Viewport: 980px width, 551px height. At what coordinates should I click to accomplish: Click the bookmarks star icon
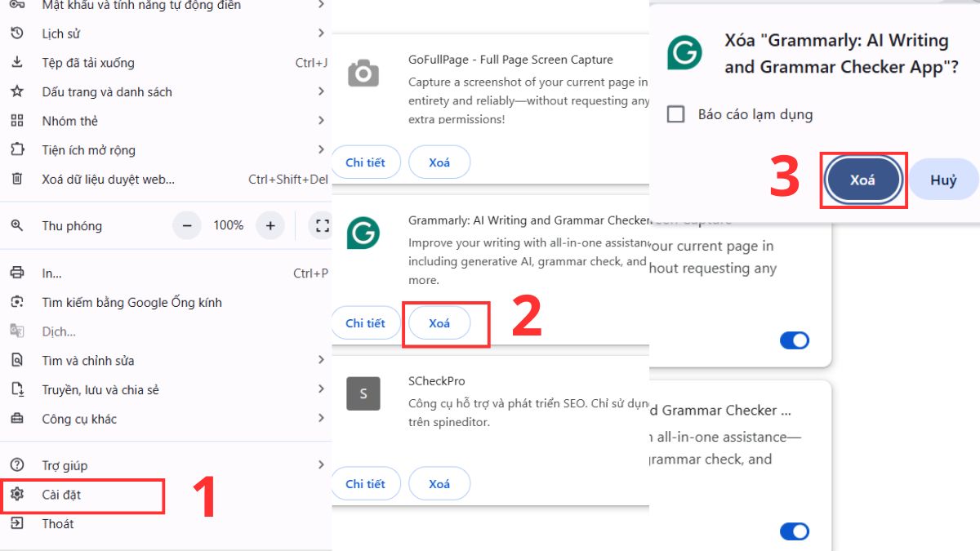[x=17, y=91]
